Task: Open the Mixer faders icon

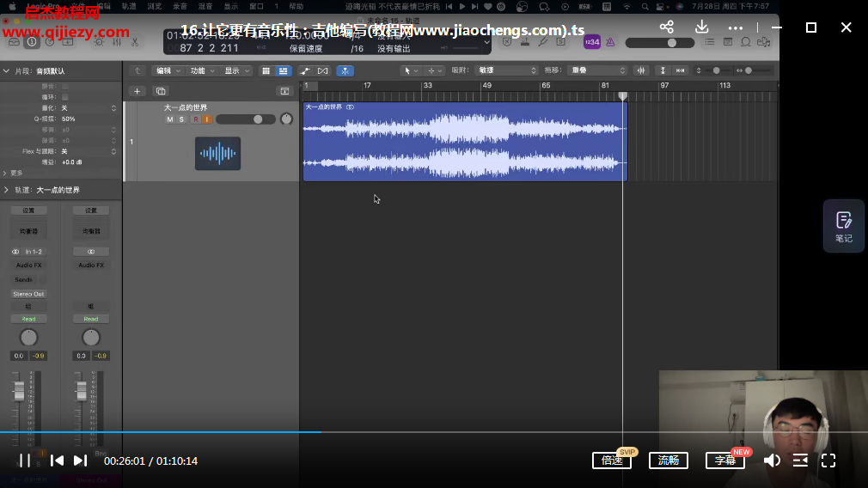Action: pos(117,42)
